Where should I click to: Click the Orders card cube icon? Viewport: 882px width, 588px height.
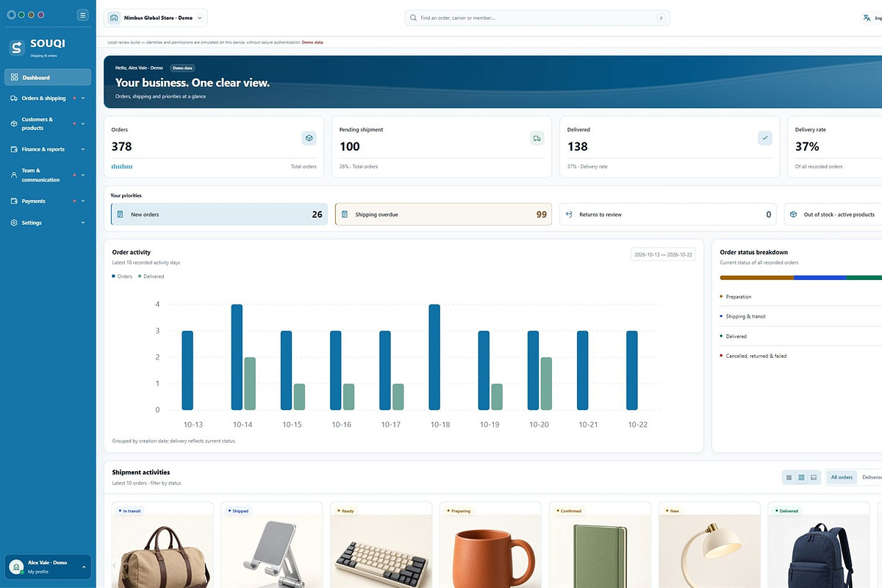point(309,137)
